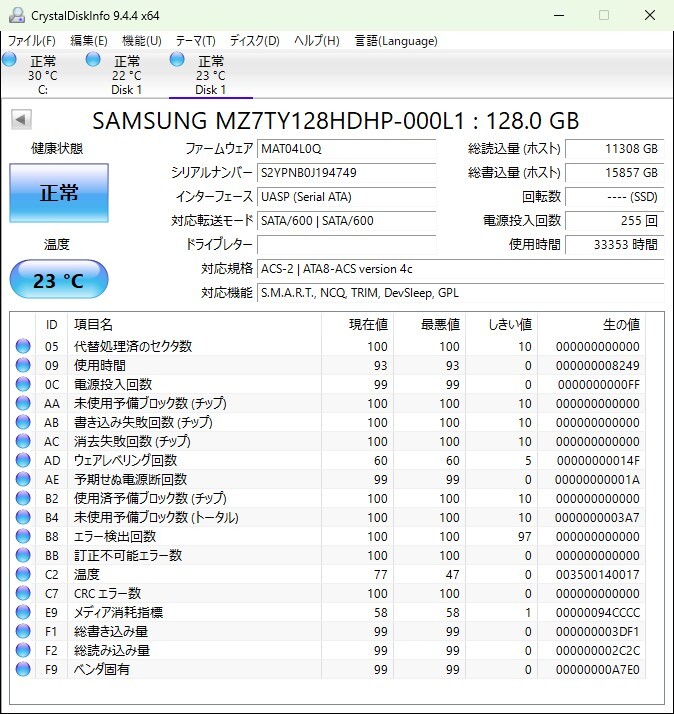
Task: Click the blue 正常 health status button
Action: coord(59,193)
